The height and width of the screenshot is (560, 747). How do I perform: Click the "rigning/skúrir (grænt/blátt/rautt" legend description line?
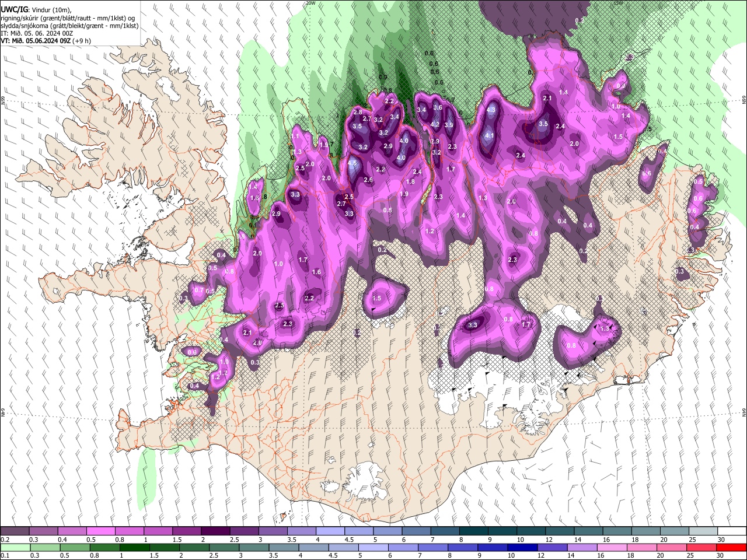[69, 17]
